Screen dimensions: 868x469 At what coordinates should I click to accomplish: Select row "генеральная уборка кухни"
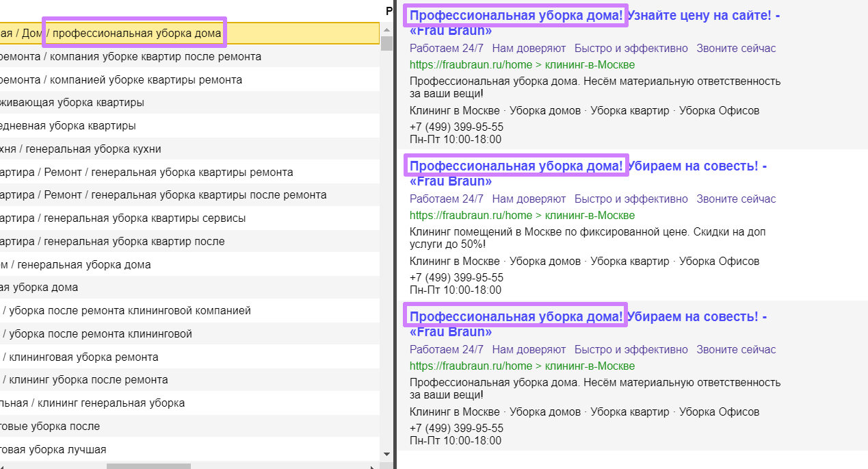[189, 149]
